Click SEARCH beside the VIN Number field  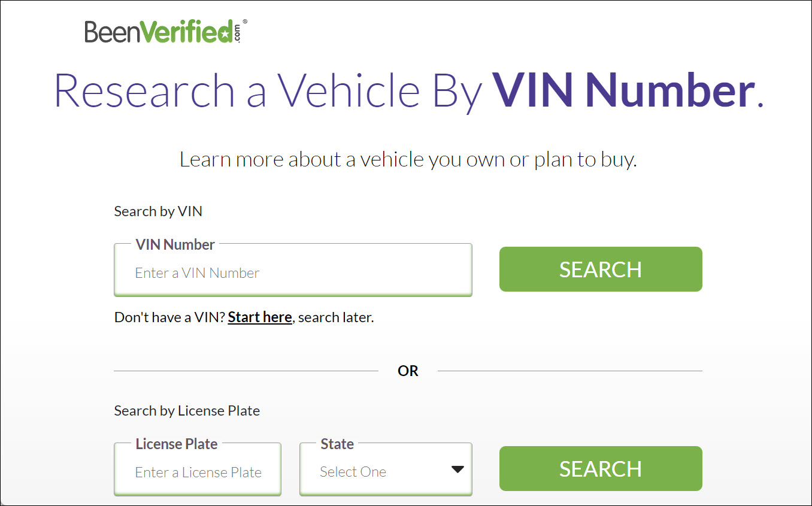point(601,269)
